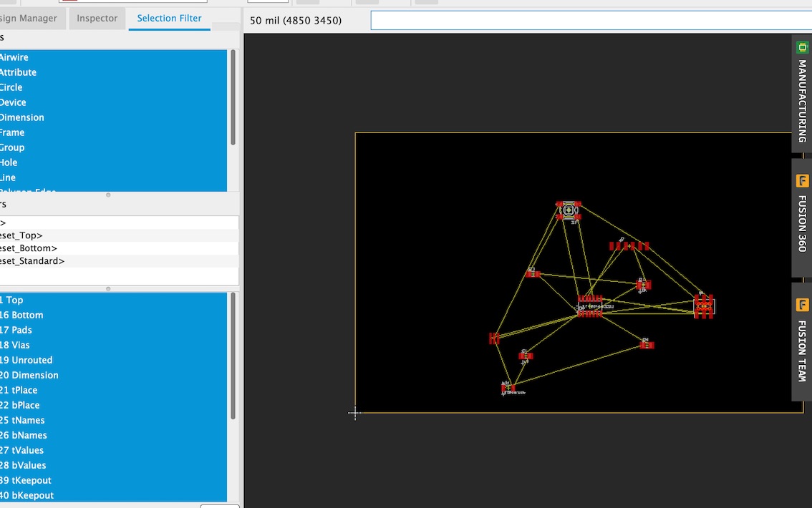Click the right-edge connector component on the board
Image resolution: width=812 pixels, height=508 pixels.
point(704,306)
